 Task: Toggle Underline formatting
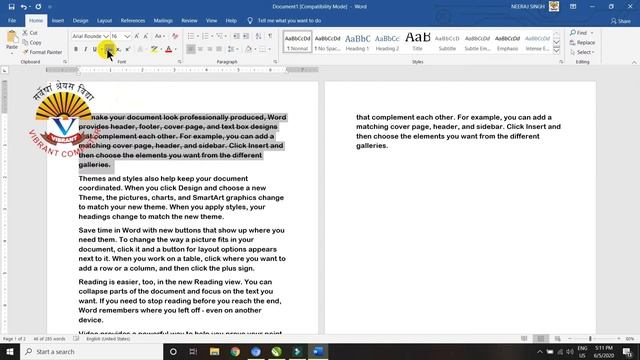click(x=95, y=49)
